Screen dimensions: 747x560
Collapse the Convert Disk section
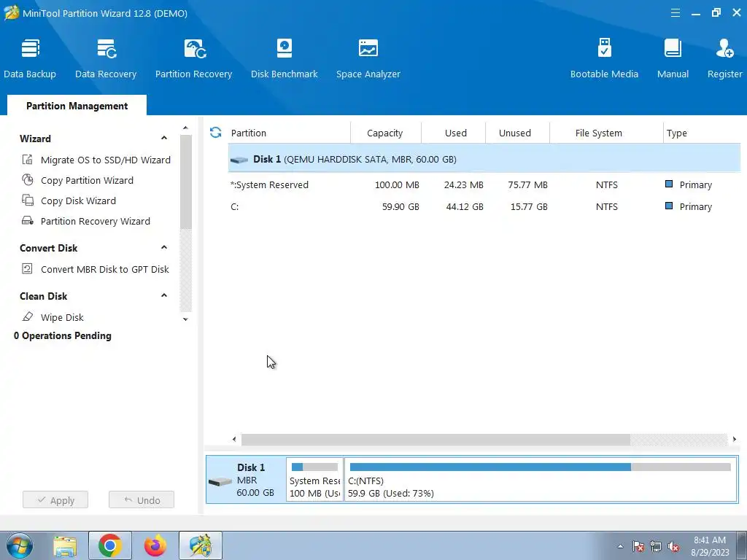click(x=164, y=248)
